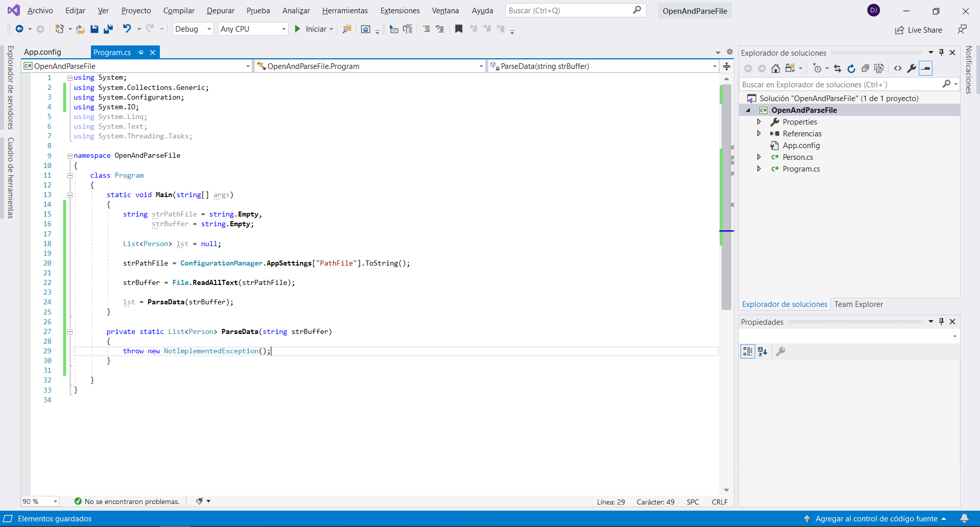Refresh the Solution Explorer with the blue arrow icon
This screenshot has width=980, height=527.
[851, 68]
